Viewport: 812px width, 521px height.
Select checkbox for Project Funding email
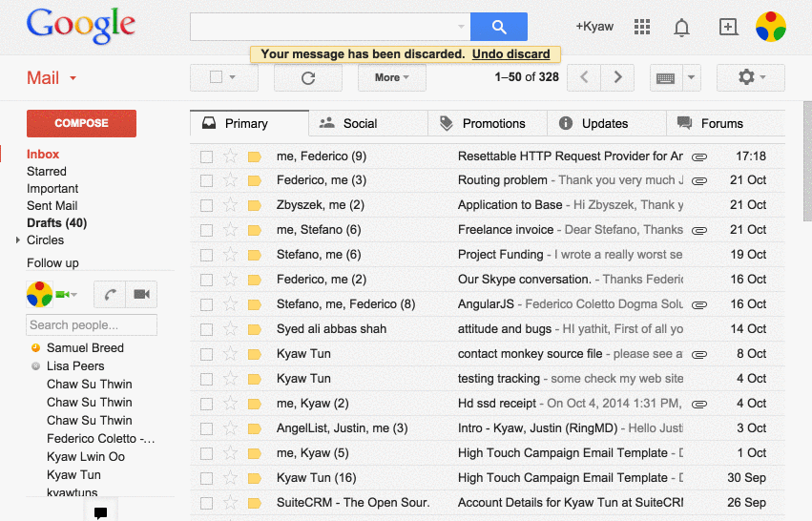207,255
